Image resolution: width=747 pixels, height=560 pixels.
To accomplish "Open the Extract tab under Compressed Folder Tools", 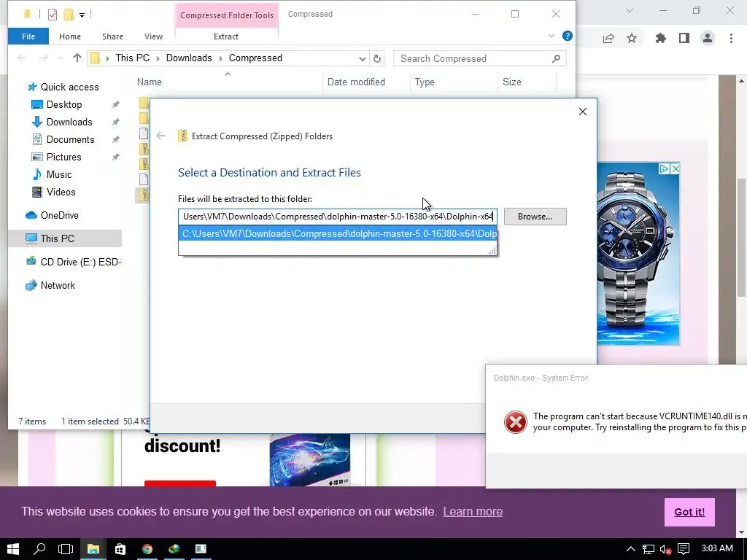I will [226, 36].
